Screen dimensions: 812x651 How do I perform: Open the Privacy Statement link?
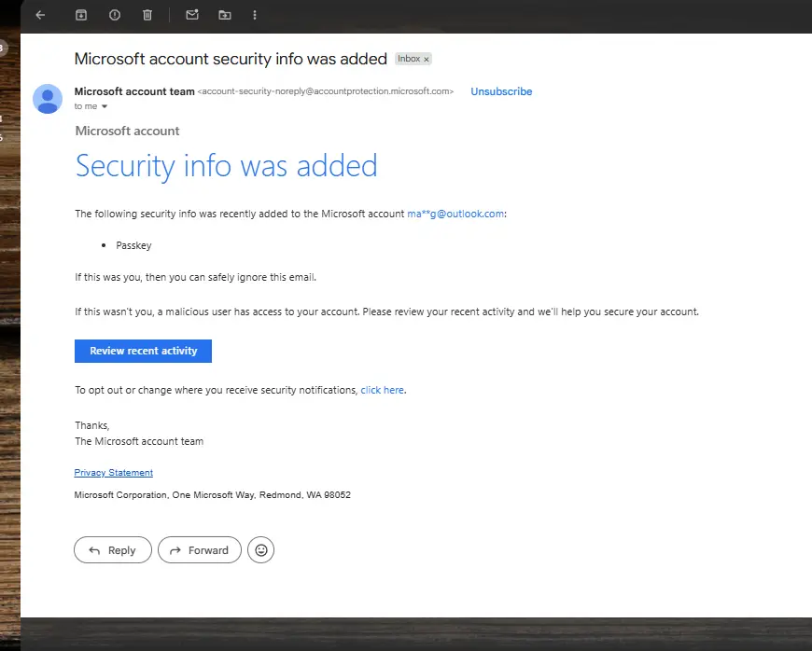coord(114,473)
